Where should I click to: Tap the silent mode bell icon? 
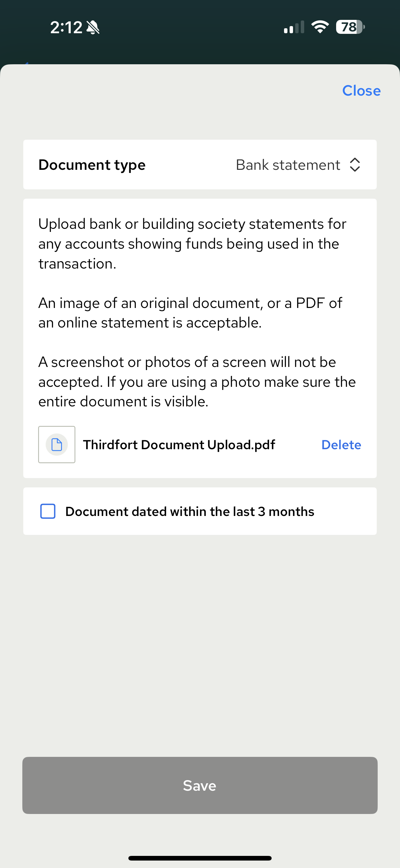(x=93, y=27)
